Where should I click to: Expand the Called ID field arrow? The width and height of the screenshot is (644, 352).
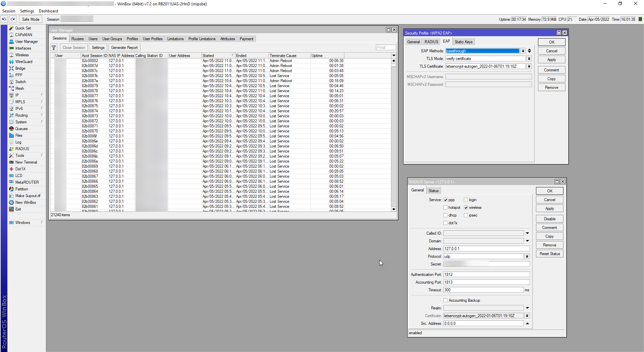coord(527,233)
